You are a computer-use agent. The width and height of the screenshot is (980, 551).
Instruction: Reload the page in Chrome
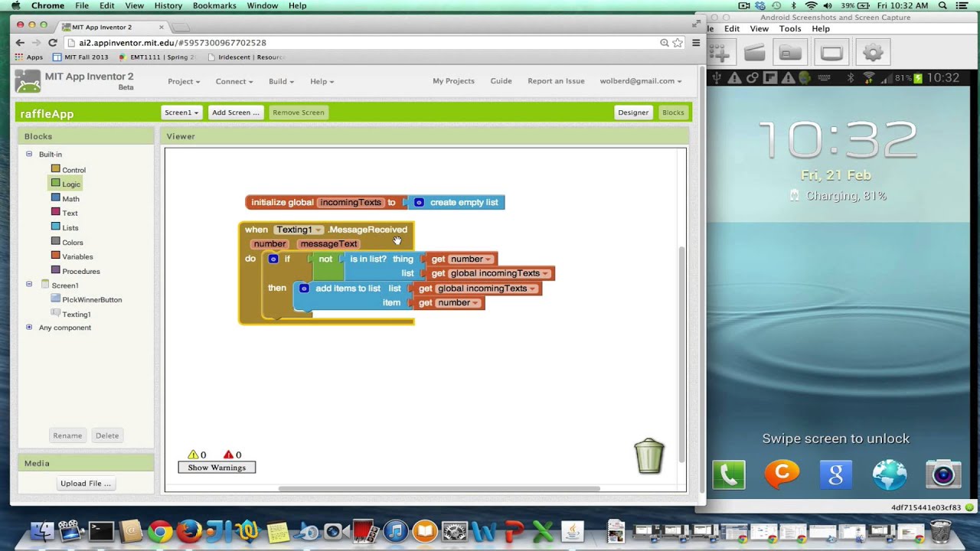click(52, 43)
